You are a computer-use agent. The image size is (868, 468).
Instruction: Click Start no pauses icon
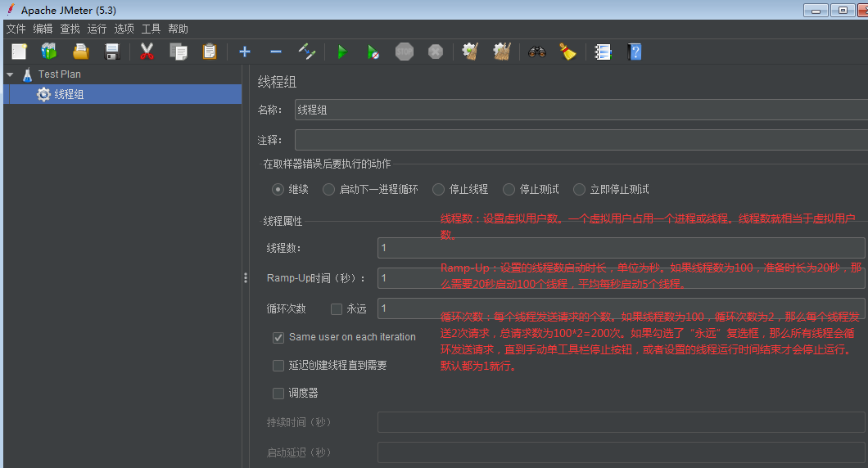373,52
